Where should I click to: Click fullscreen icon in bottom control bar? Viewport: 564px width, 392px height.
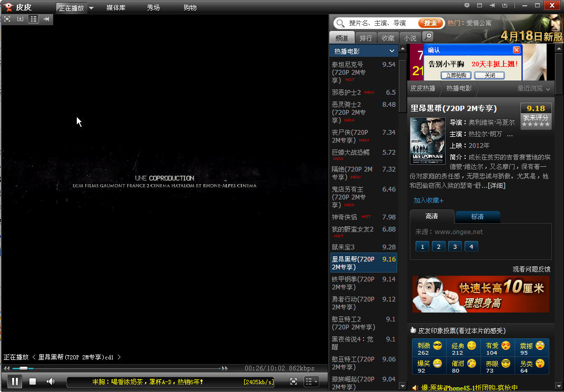point(294,381)
